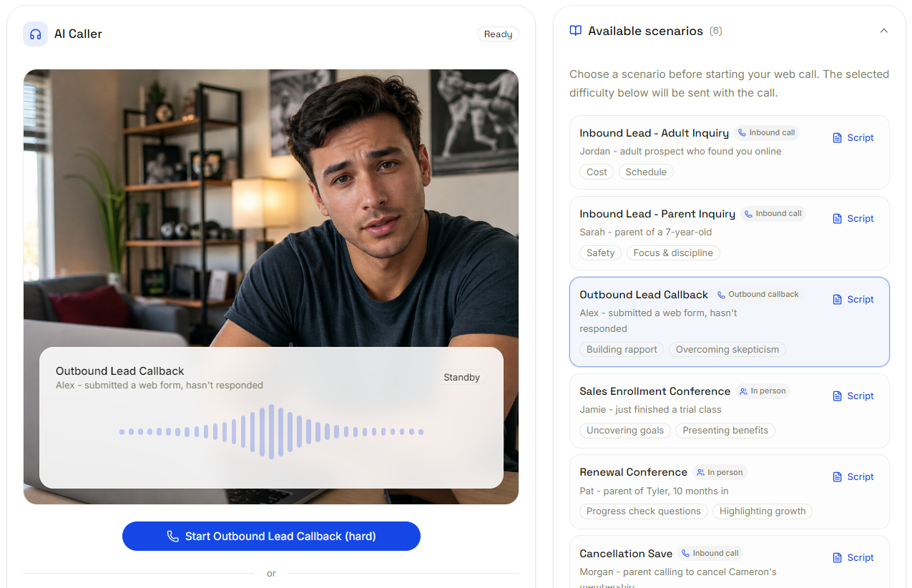Viewport: 912px width, 588px height.
Task: Click the Ready status badge
Action: 498,34
